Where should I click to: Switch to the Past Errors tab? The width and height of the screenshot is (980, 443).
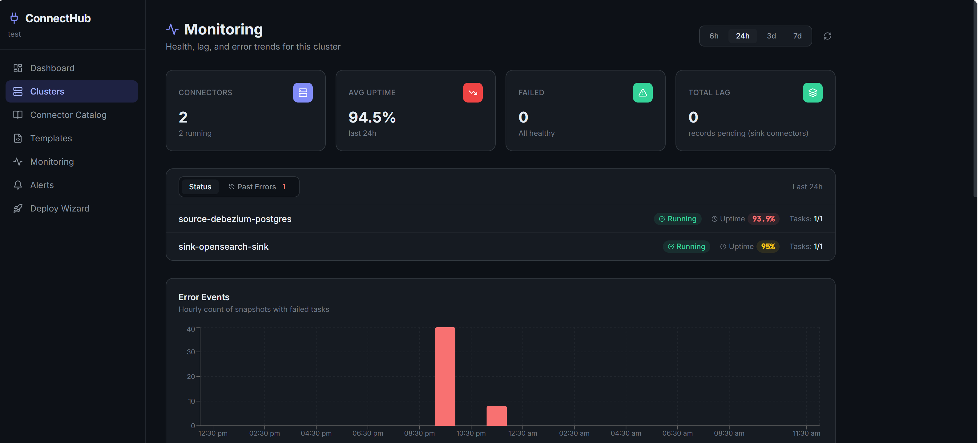[x=258, y=187]
